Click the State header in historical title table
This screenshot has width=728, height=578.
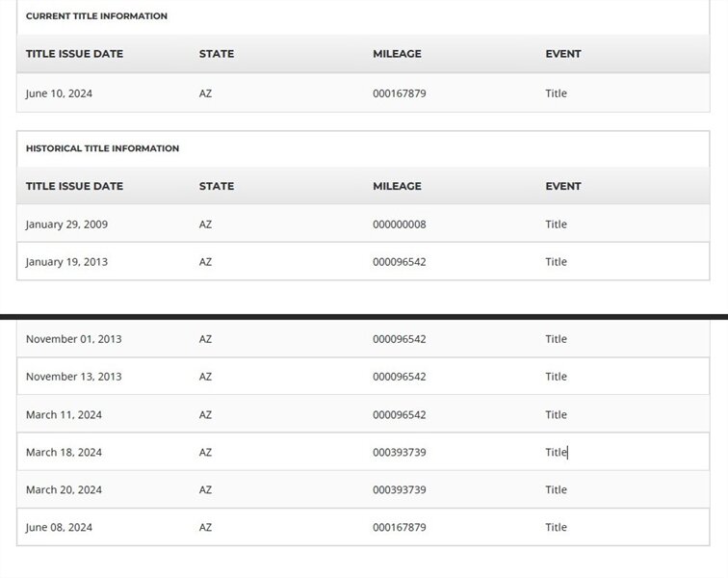coord(216,186)
